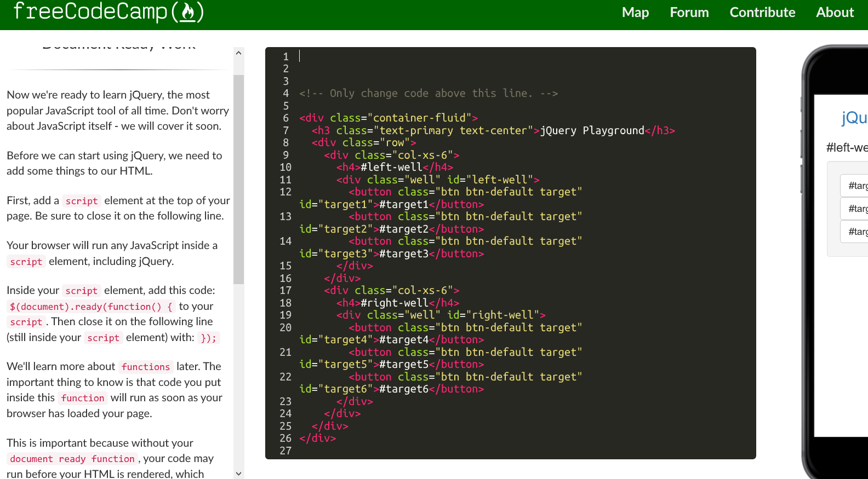The width and height of the screenshot is (868, 479).
Task: Click the id="left-well" div code line
Action: (x=437, y=180)
